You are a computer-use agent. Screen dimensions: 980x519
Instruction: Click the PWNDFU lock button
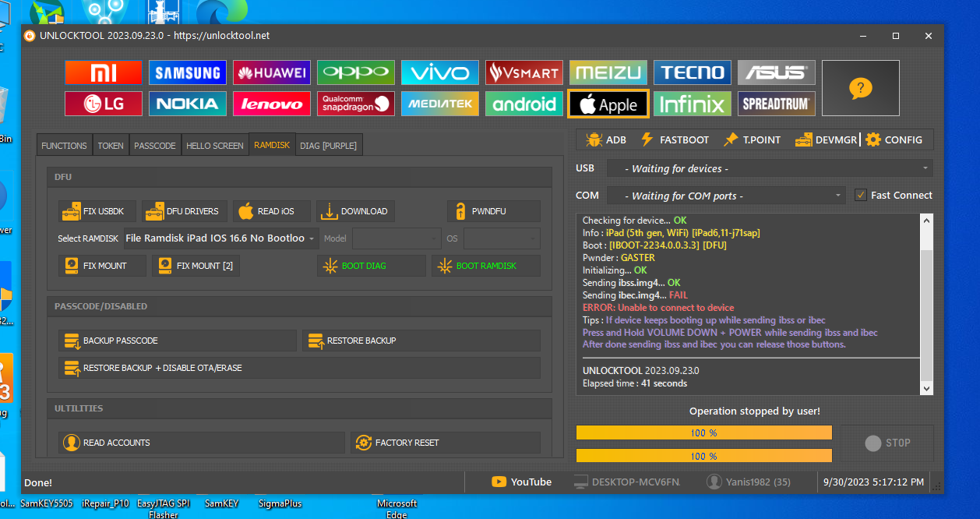[494, 211]
